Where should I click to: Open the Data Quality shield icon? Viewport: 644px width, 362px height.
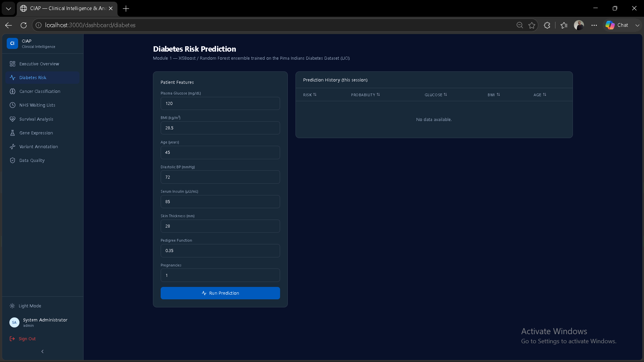click(12, 160)
